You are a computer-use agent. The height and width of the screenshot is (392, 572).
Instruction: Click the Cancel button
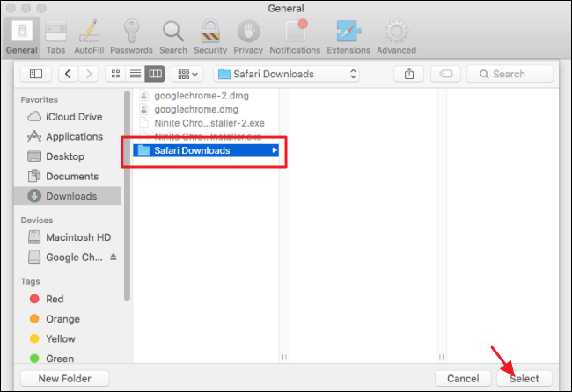pos(463,379)
